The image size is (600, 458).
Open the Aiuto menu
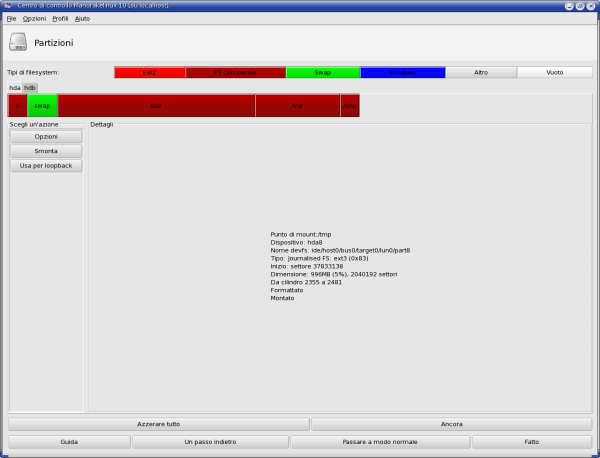pyautogui.click(x=82, y=19)
